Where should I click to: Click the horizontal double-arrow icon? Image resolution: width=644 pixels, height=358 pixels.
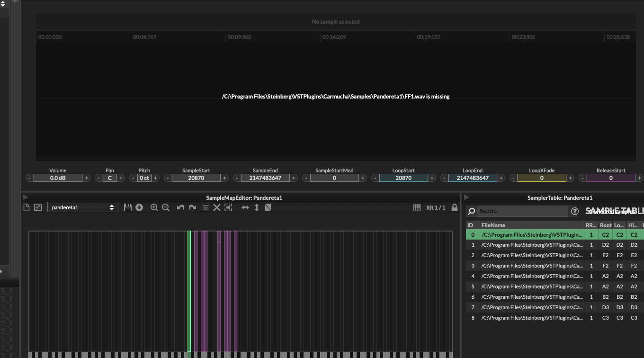point(245,207)
